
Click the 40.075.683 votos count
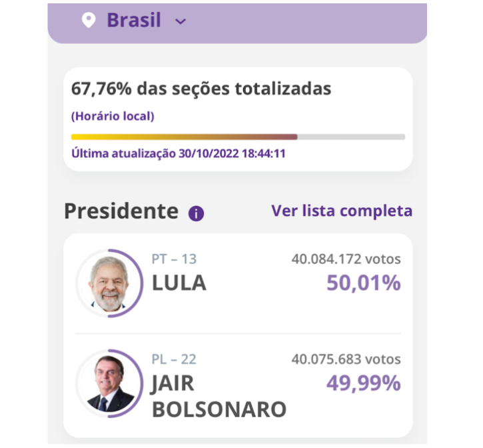point(346,359)
